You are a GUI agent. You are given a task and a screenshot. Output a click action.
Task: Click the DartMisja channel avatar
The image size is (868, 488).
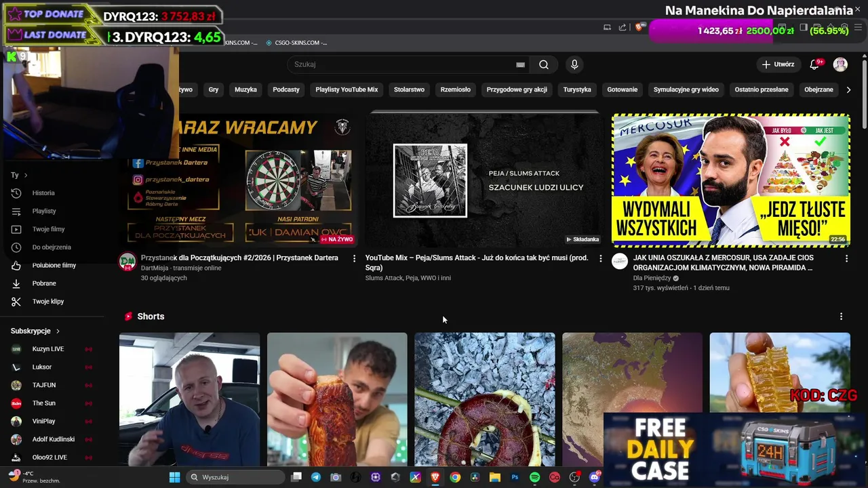pos(127,262)
